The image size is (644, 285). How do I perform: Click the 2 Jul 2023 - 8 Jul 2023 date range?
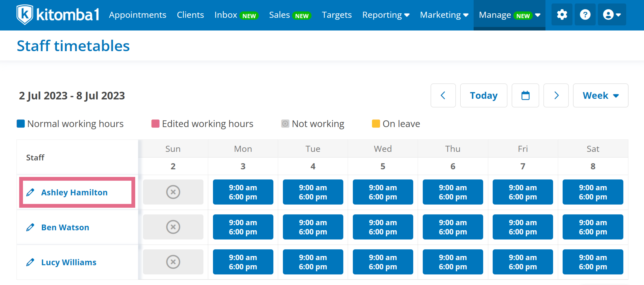[72, 96]
